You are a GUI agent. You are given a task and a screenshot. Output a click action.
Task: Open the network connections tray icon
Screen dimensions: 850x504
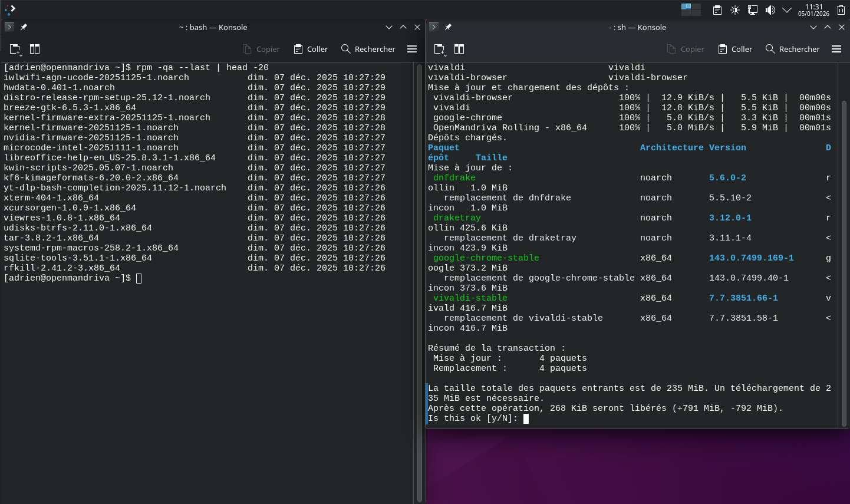[753, 10]
